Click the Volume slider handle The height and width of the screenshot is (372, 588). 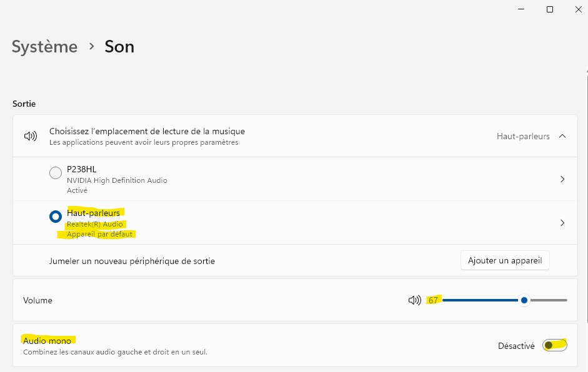pos(524,300)
